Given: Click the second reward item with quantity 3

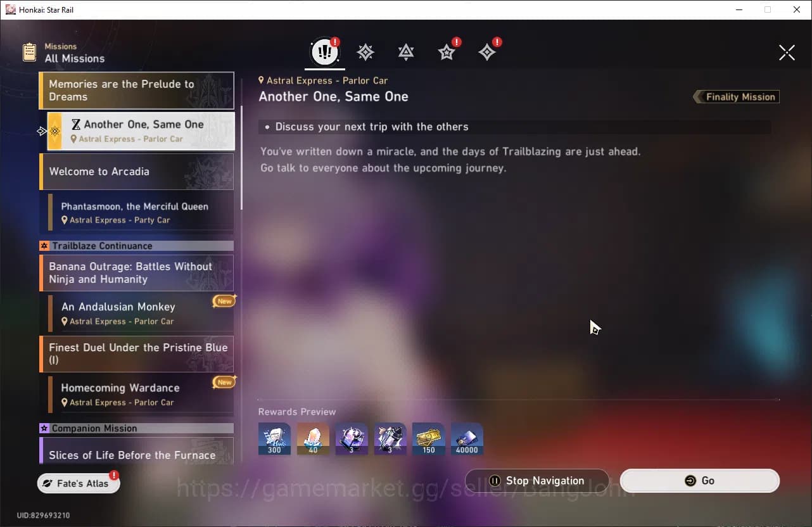Looking at the screenshot, I should click(390, 439).
